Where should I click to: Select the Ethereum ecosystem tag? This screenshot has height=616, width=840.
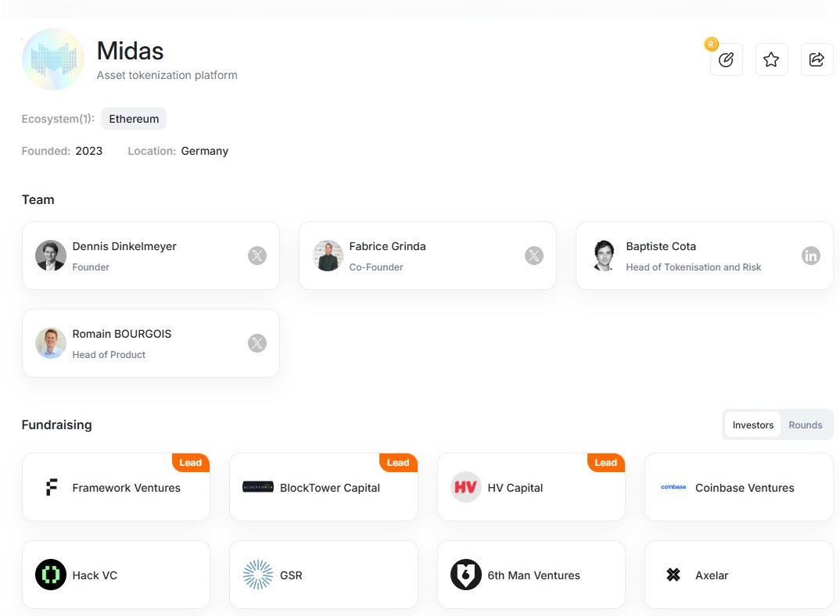click(x=134, y=118)
